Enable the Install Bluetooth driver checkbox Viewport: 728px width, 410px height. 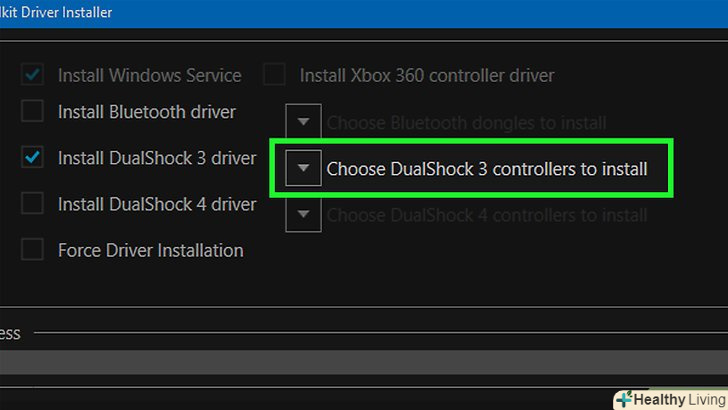point(33,111)
